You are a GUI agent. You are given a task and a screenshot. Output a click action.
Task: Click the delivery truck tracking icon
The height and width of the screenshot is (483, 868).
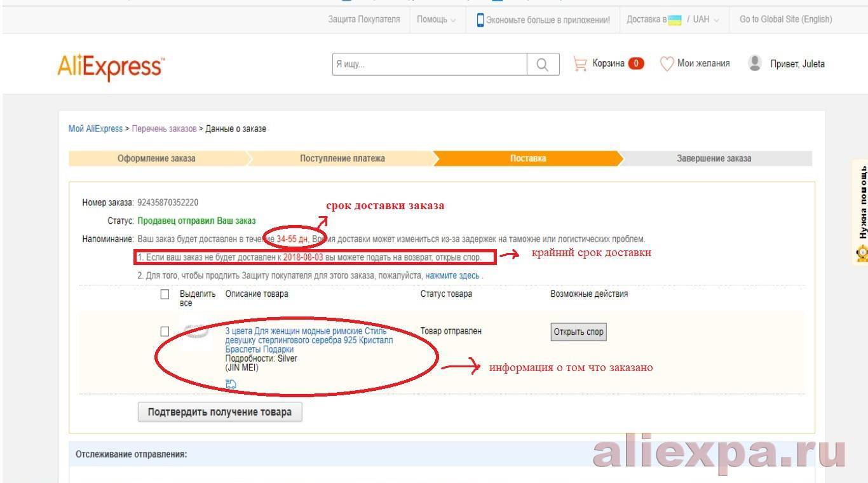pos(231,384)
